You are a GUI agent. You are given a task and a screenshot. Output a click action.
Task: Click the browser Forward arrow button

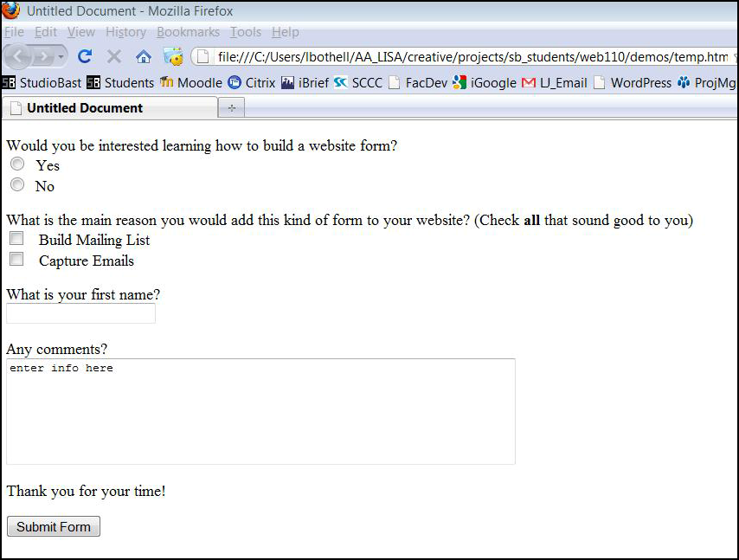[x=43, y=56]
